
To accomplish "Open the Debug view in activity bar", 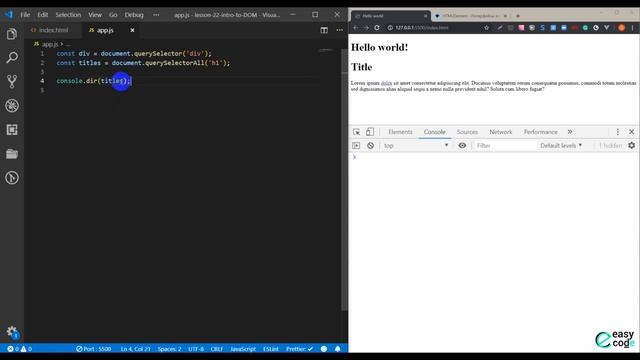I will point(12,106).
